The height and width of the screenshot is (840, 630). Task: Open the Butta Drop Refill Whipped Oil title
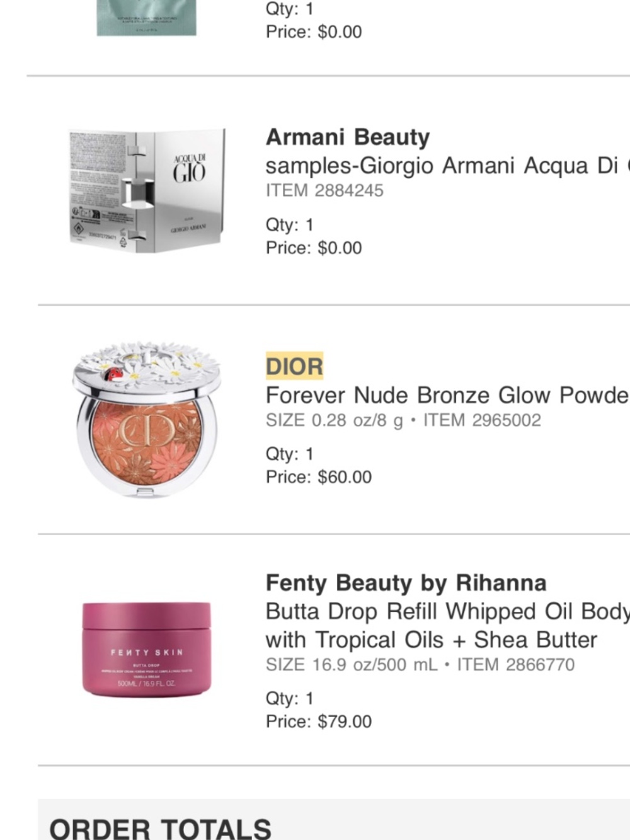447,611
